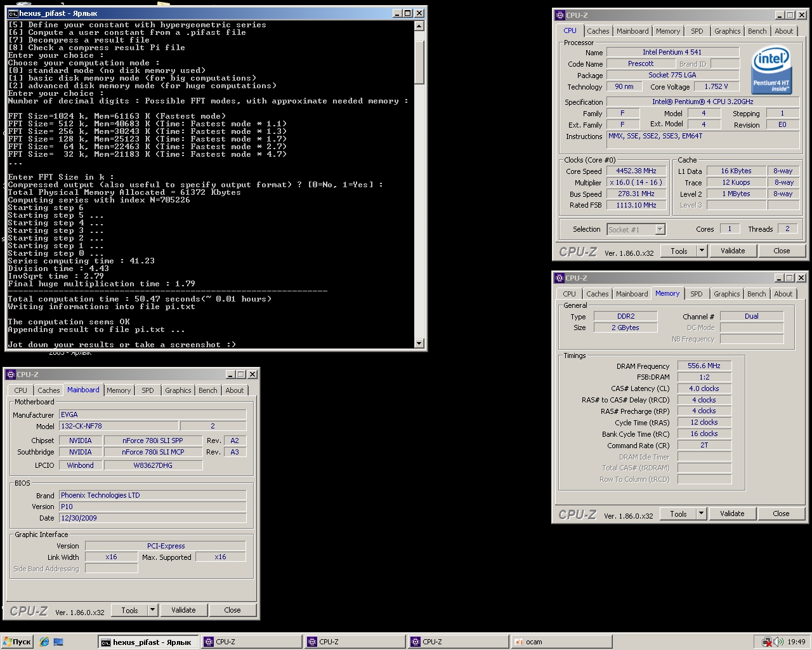Click the Intel Pentium 4 HT logo
This screenshot has width=812, height=650.
[x=771, y=69]
